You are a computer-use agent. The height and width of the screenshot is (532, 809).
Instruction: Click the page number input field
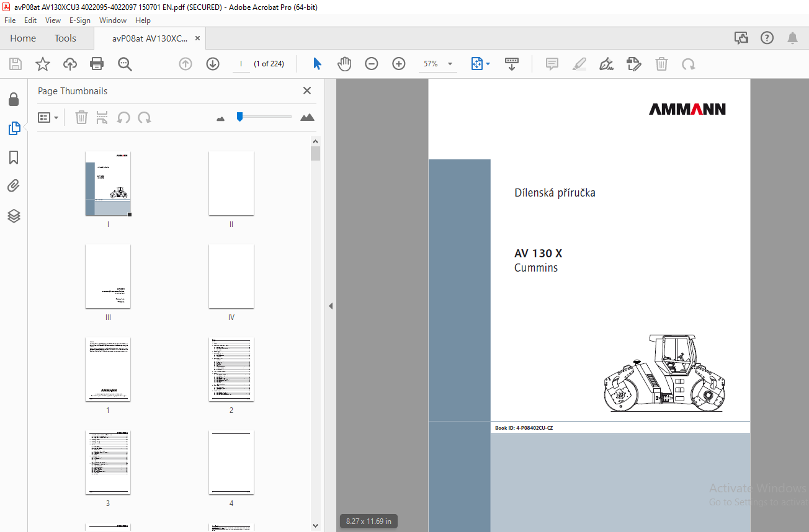(241, 64)
